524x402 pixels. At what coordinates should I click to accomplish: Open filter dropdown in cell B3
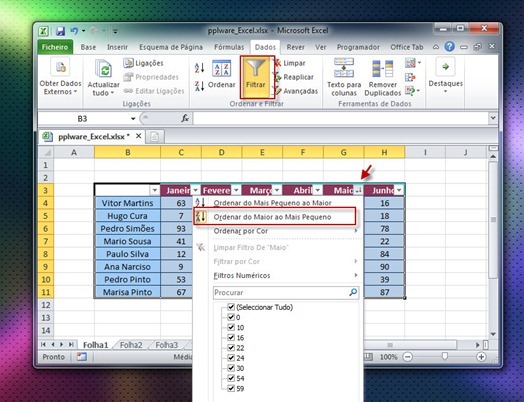click(x=154, y=190)
